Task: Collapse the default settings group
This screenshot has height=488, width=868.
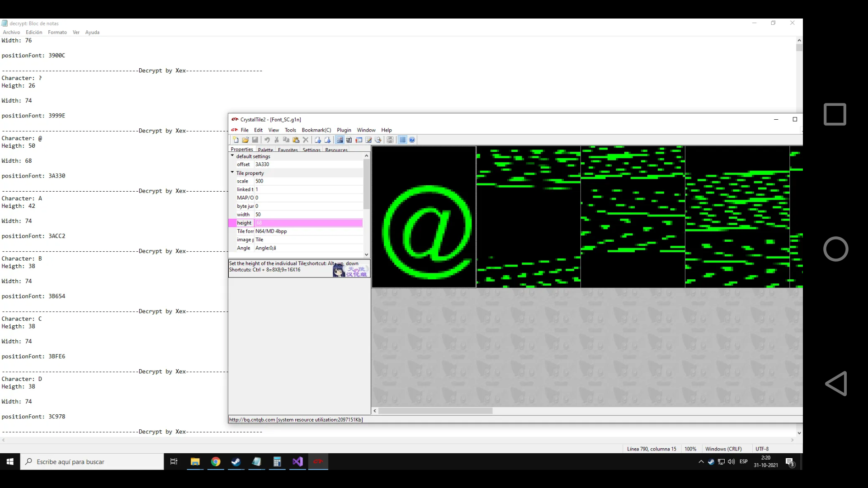Action: tap(232, 156)
